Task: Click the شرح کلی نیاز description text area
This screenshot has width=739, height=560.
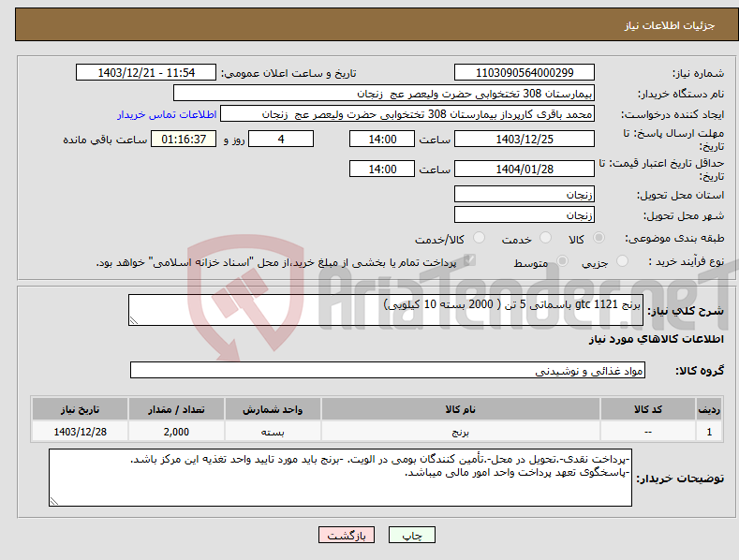Action: point(386,310)
